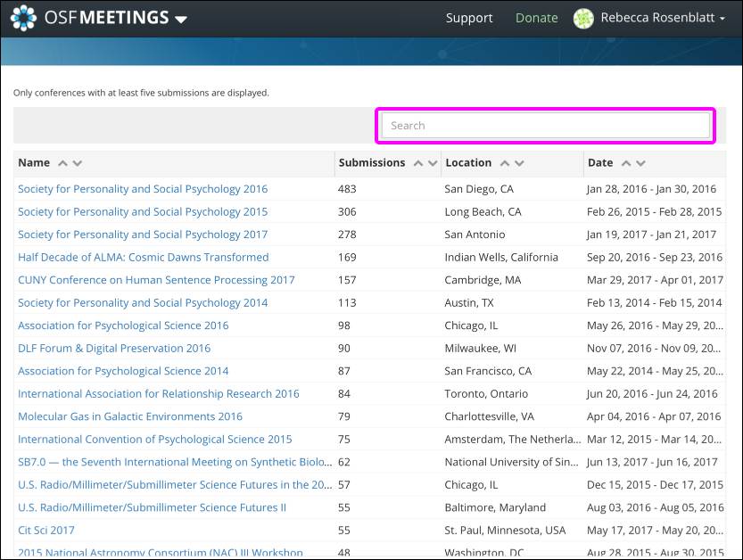Image resolution: width=743 pixels, height=560 pixels.
Task: Click the Location column header
Action: pos(468,162)
